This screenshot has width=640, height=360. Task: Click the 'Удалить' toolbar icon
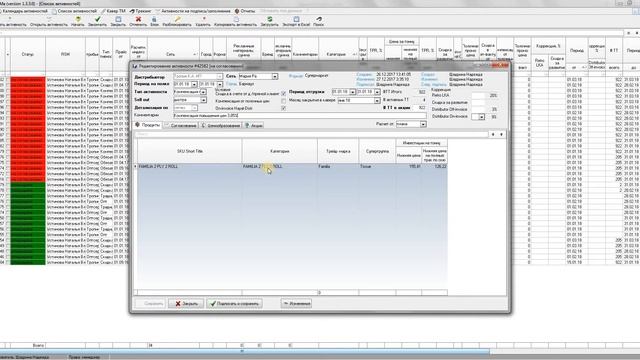203,21
